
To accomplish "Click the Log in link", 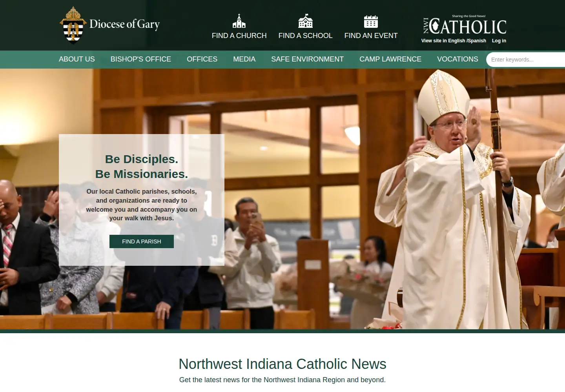I will [x=499, y=41].
